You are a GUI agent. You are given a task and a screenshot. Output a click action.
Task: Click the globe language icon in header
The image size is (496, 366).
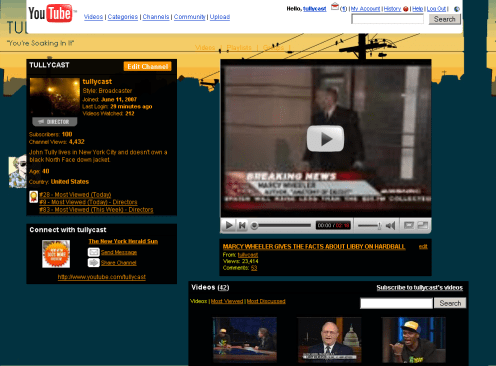[457, 9]
